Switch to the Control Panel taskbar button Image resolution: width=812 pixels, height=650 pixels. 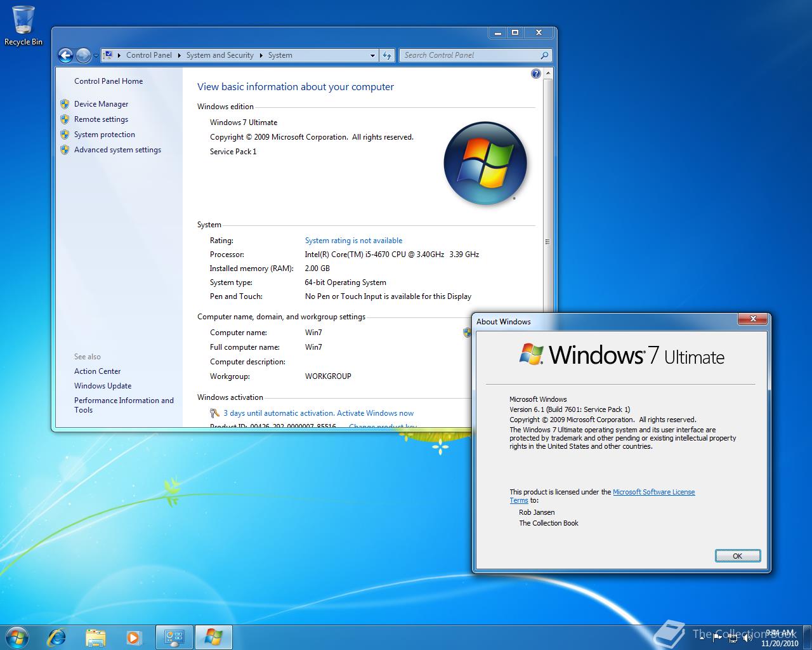[174, 637]
